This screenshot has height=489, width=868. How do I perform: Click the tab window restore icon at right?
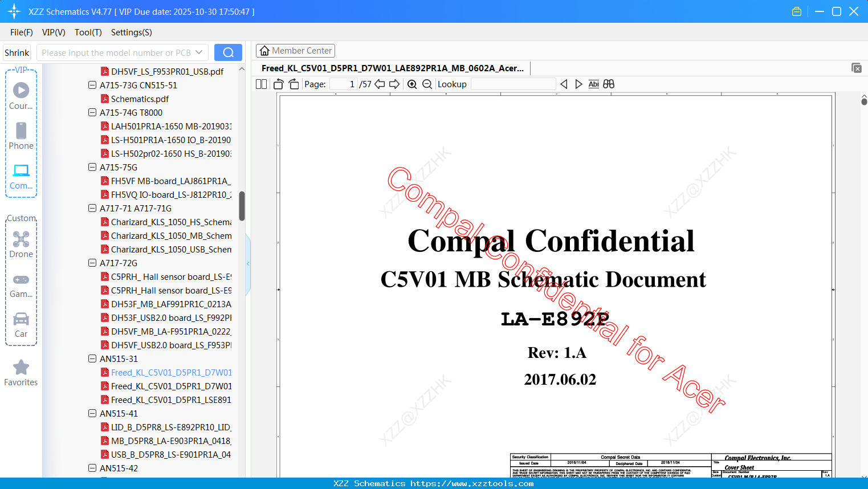857,68
